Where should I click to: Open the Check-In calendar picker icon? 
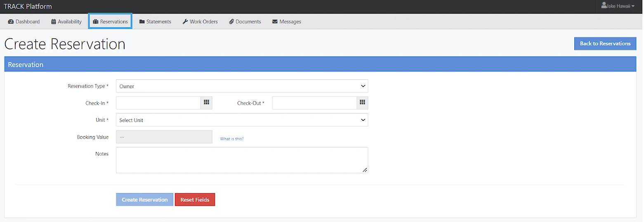coord(206,103)
